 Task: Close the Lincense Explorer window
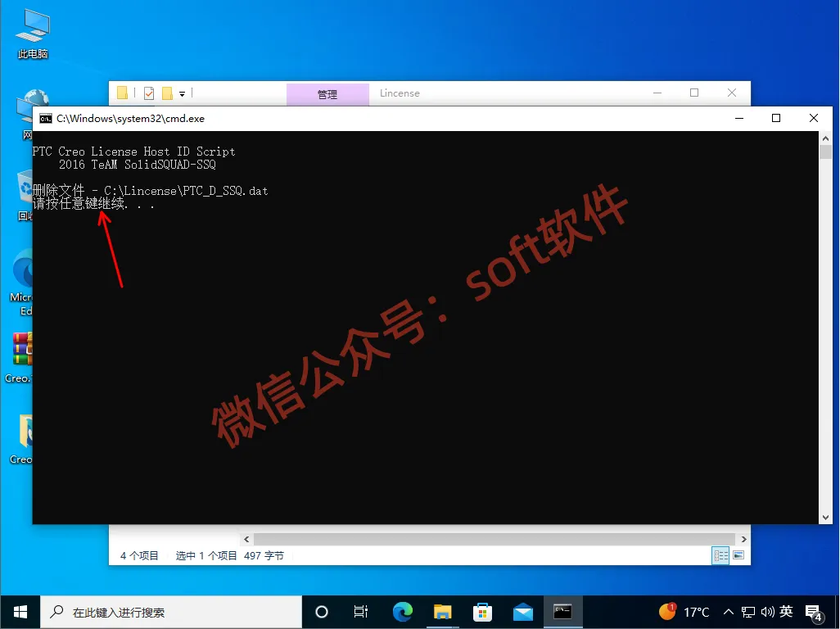[x=732, y=93]
